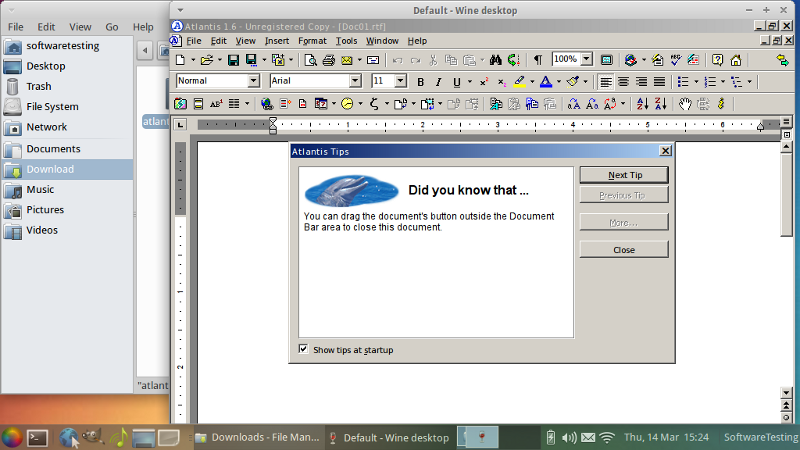This screenshot has height=450, width=800.
Task: Center-align the text
Action: pos(623,82)
